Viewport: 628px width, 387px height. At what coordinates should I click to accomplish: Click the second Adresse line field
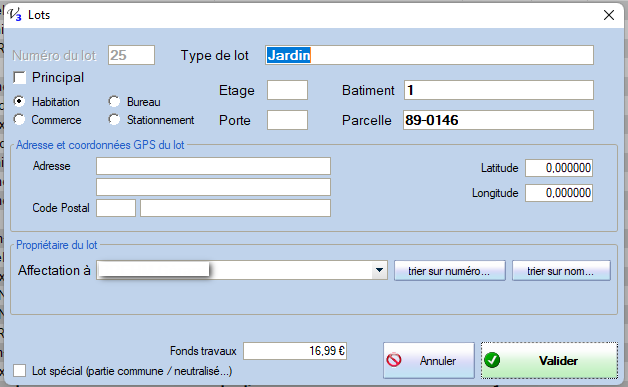coord(213,187)
